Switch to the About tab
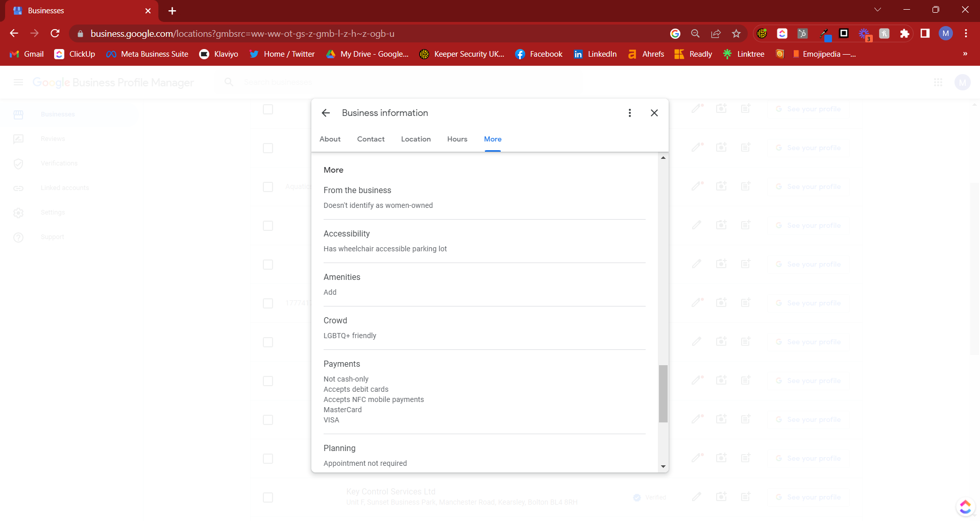The width and height of the screenshot is (980, 521). 330,139
